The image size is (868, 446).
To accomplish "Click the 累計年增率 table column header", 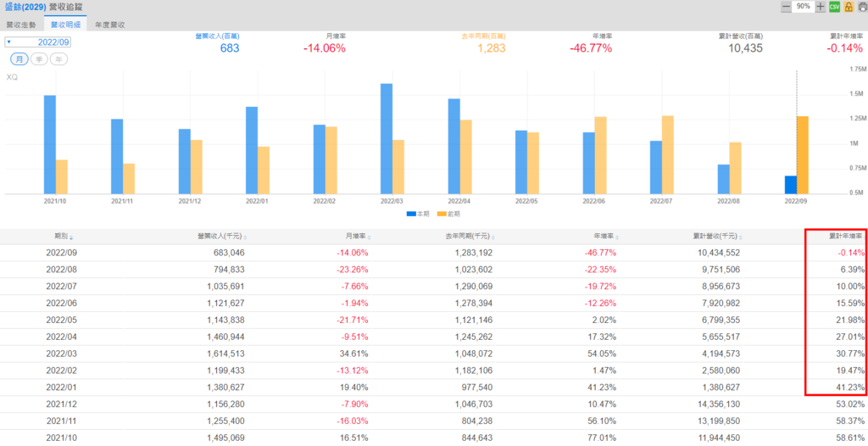I will (x=845, y=237).
